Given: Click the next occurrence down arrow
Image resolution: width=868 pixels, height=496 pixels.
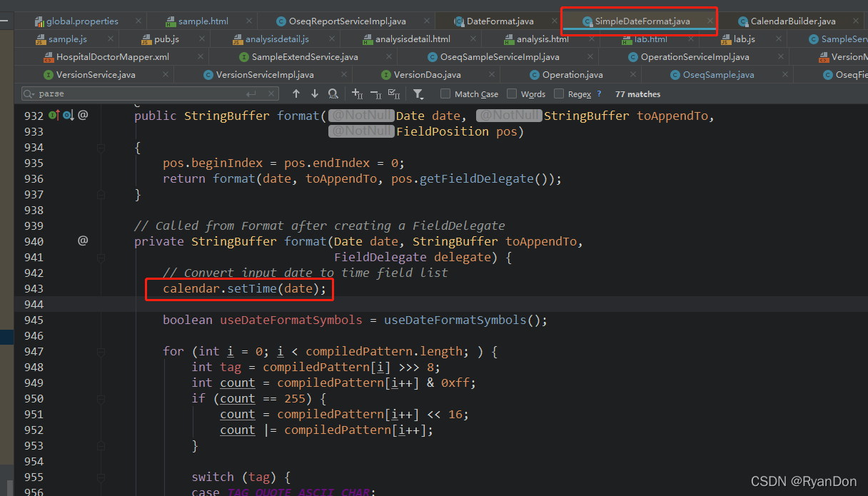Looking at the screenshot, I should click(314, 93).
